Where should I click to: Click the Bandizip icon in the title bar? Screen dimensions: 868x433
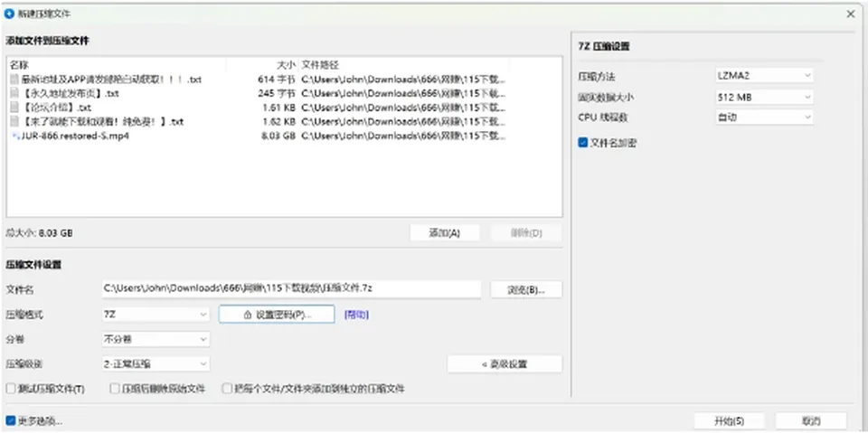(8, 14)
